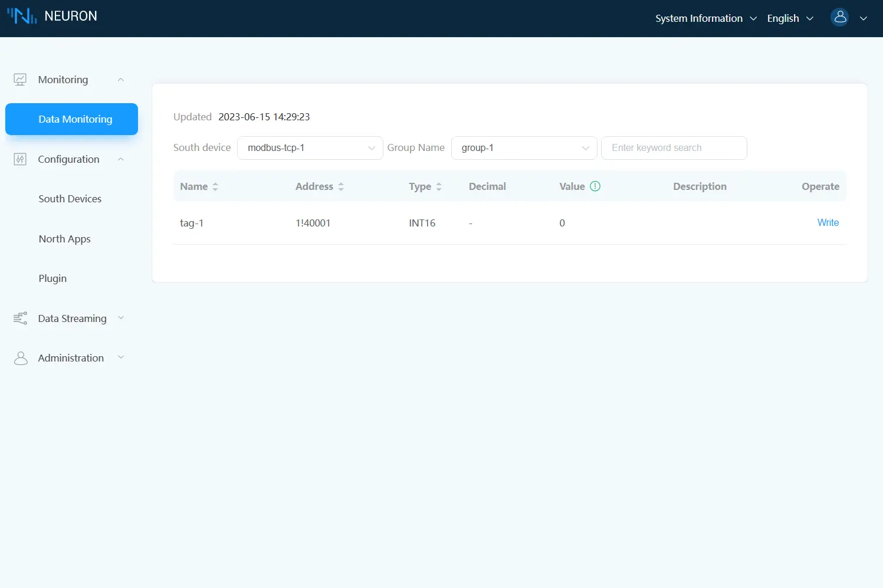
Task: Click the Value info icon
Action: coord(595,186)
